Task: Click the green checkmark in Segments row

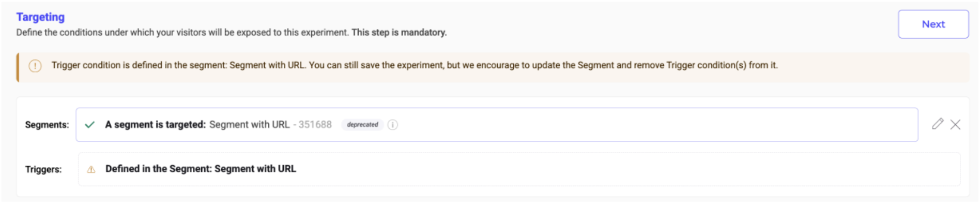Action: click(x=90, y=125)
